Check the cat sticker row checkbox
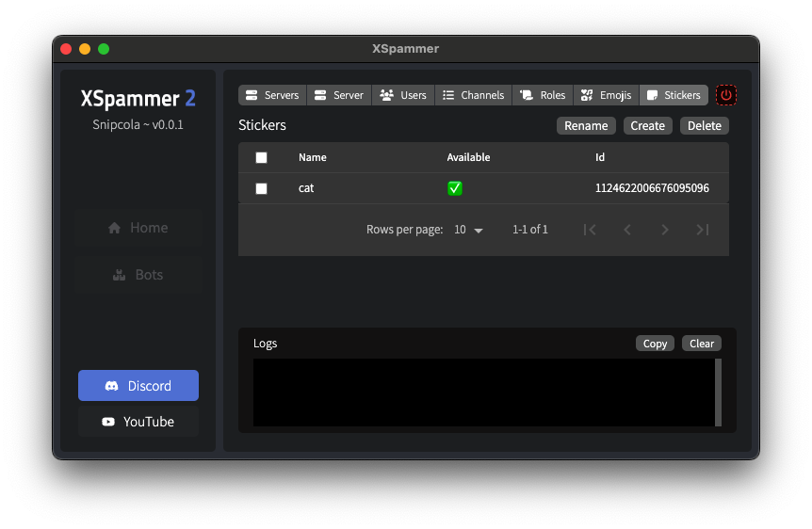The height and width of the screenshot is (529, 812). click(x=262, y=188)
